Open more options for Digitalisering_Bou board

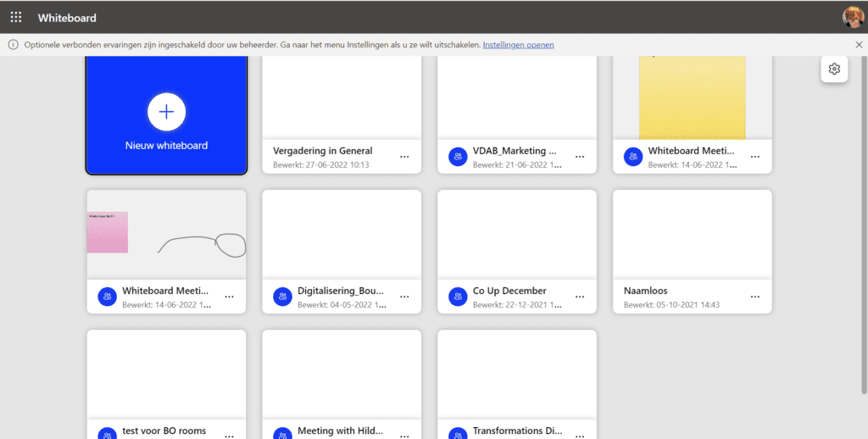tap(404, 297)
